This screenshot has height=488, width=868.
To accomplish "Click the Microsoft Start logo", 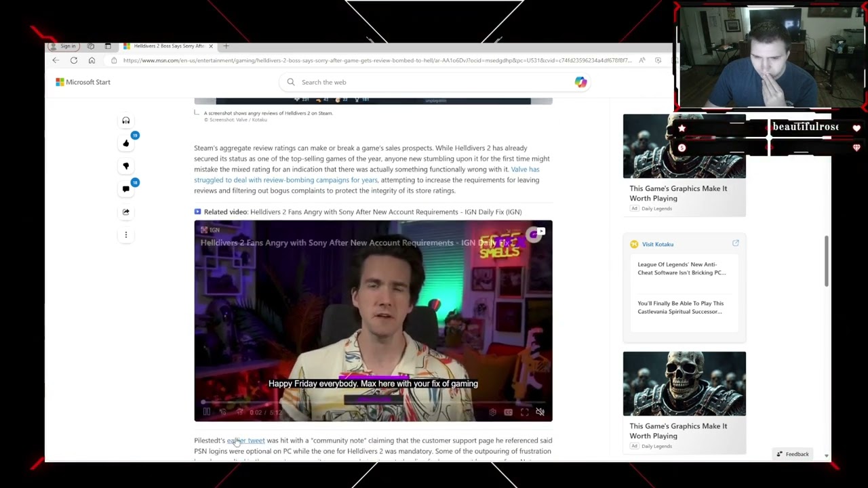I will tap(83, 82).
